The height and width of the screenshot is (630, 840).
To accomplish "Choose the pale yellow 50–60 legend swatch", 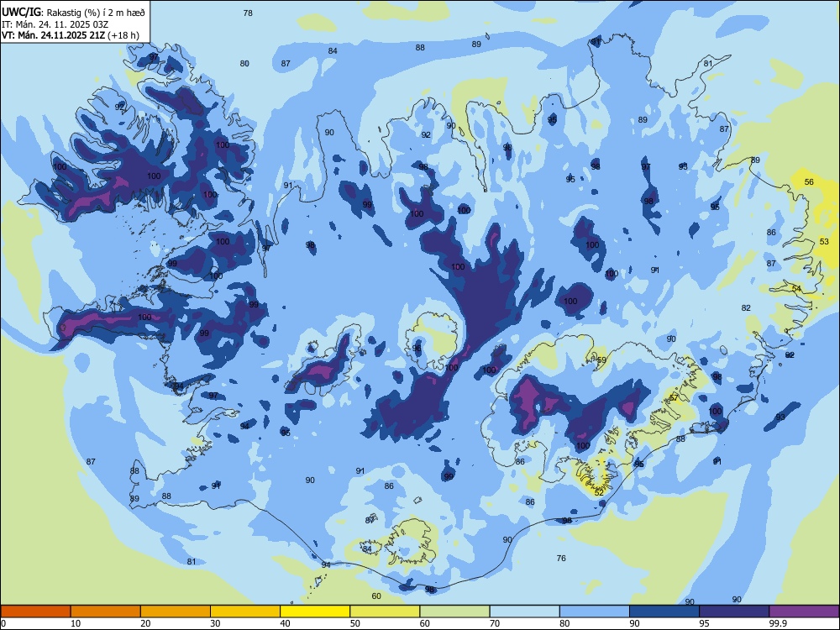I will click(x=386, y=612).
